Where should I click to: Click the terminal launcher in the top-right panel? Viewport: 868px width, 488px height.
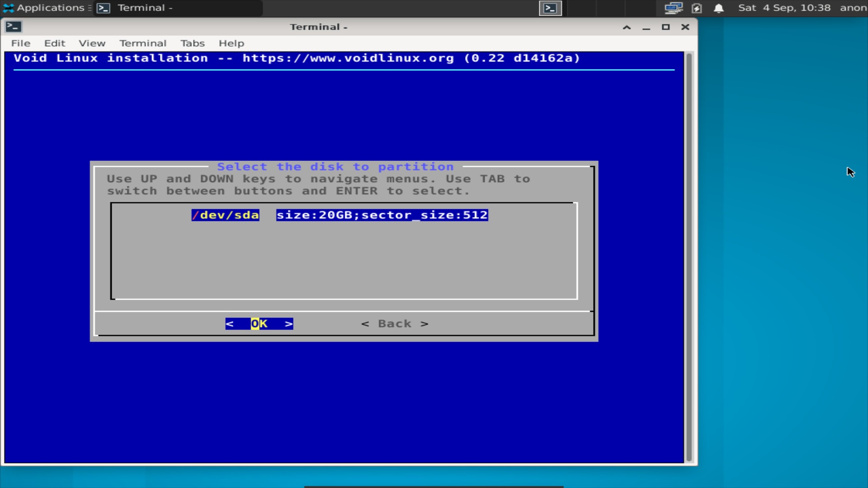pos(550,8)
